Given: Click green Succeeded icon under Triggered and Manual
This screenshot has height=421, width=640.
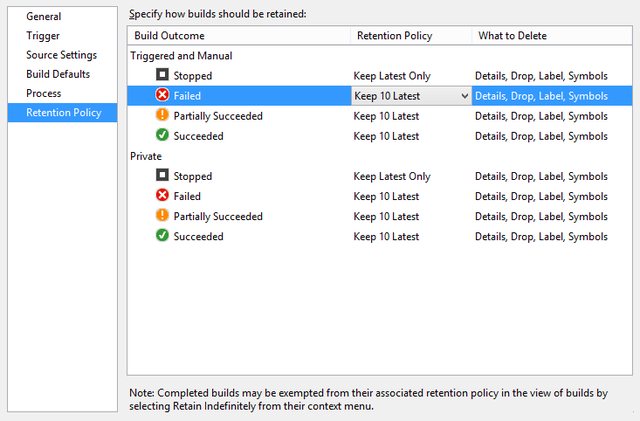Looking at the screenshot, I should [x=162, y=135].
